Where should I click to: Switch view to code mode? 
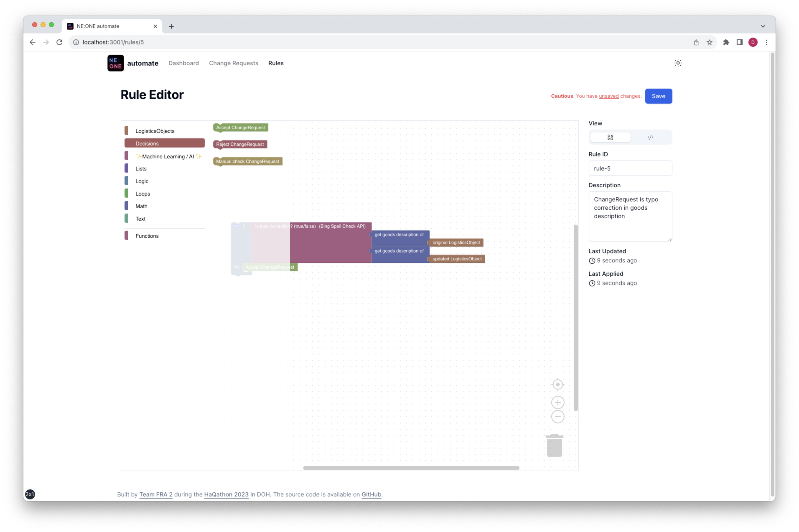click(x=650, y=137)
